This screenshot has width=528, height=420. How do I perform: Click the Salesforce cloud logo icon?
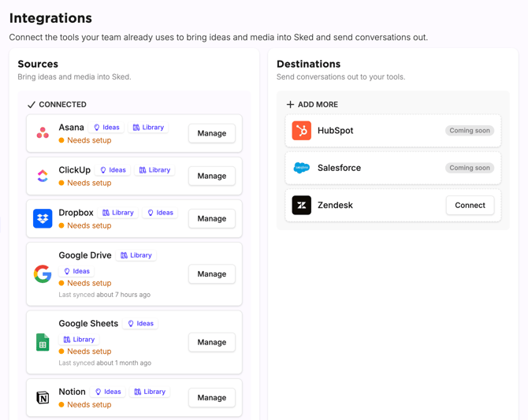click(x=301, y=168)
